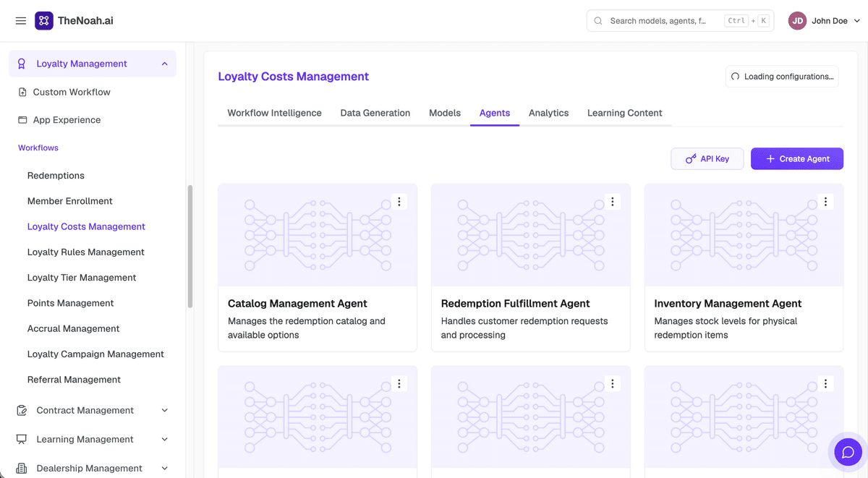Open the Points Management workflow
This screenshot has height=478, width=868.
71,303
